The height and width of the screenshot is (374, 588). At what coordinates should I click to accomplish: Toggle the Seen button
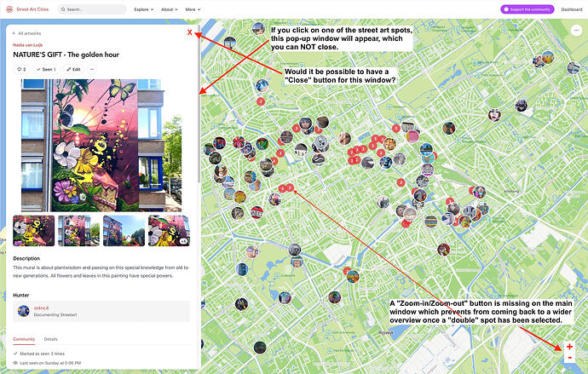pos(46,69)
